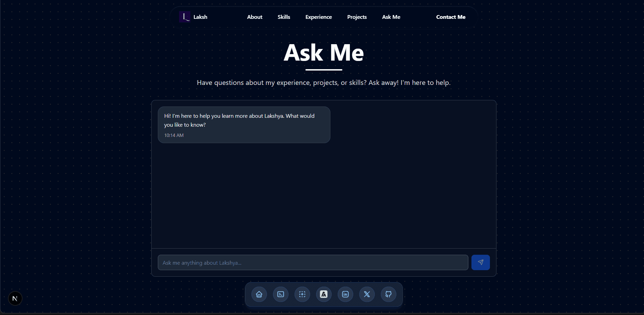
Task: Click the Next.js dev tools badge
Action: [15, 299]
